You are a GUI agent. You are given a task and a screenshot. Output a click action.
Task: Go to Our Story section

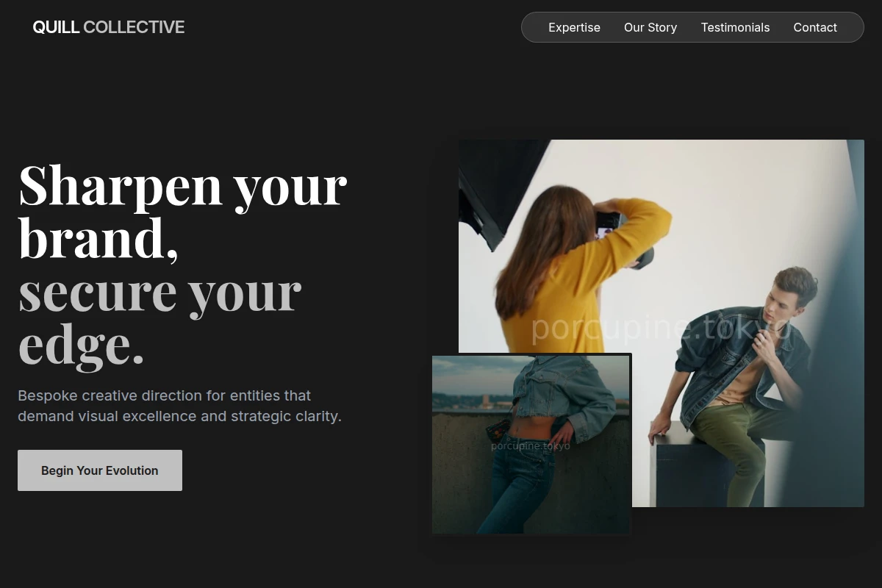pos(650,27)
